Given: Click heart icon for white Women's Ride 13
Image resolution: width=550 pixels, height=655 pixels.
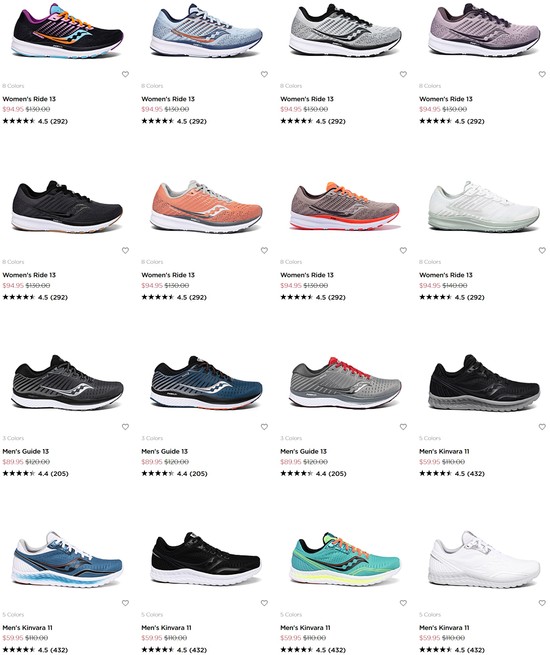Looking at the screenshot, I should click(x=542, y=251).
